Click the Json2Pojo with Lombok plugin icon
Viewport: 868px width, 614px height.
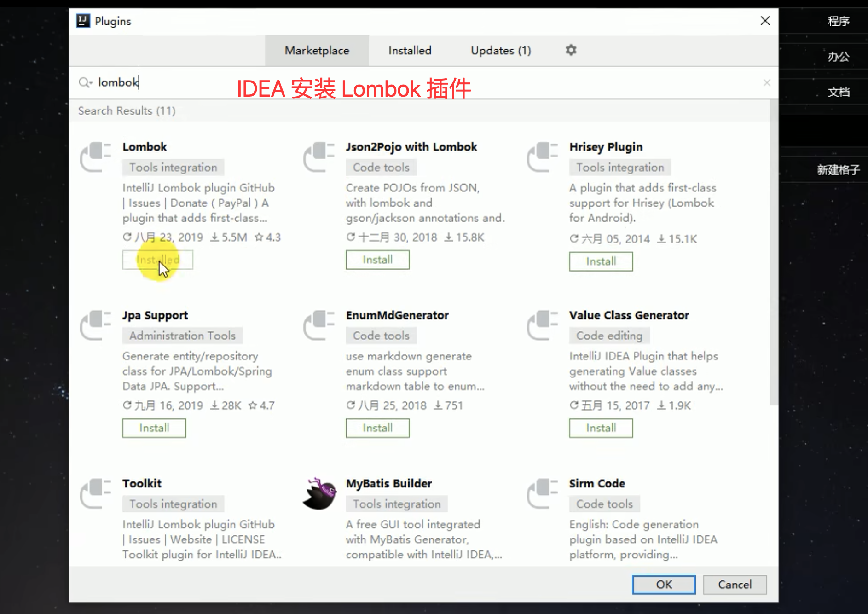(x=319, y=157)
